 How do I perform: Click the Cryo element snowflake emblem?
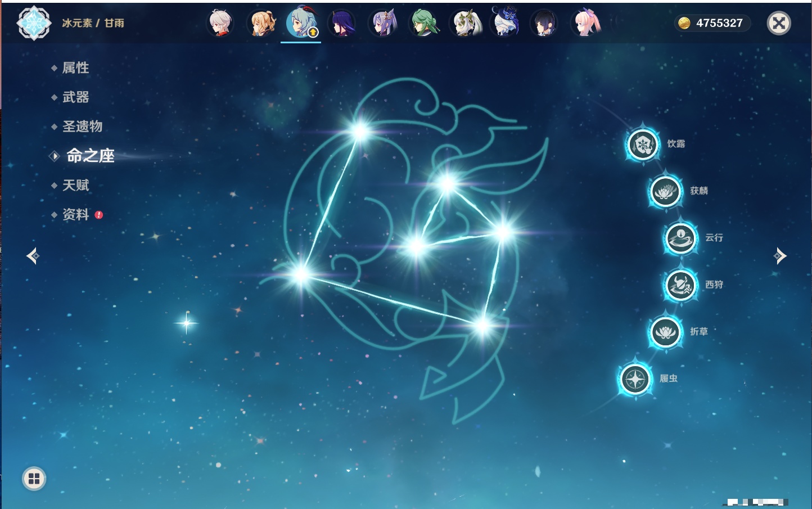point(34,23)
